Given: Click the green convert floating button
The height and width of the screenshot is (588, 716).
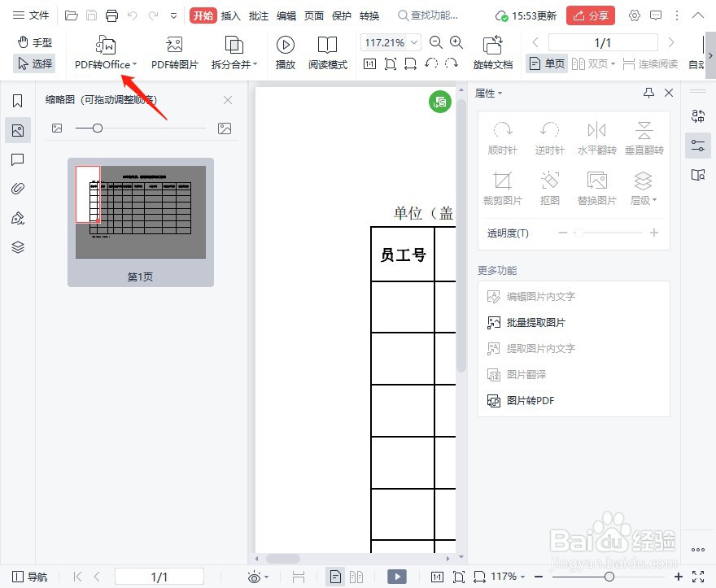Looking at the screenshot, I should coord(439,102).
